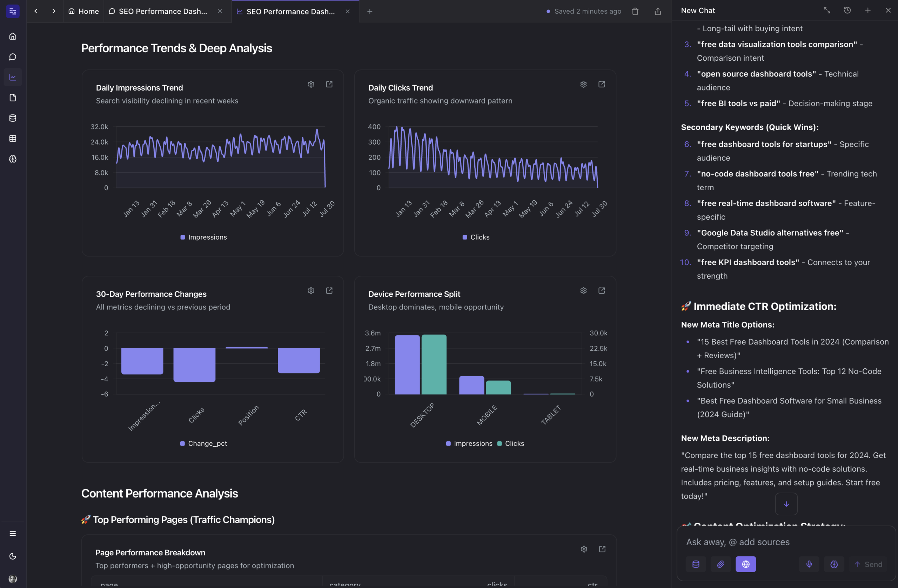The height and width of the screenshot is (588, 898).
Task: Click the back navigation chevron at top left
Action: (36, 11)
